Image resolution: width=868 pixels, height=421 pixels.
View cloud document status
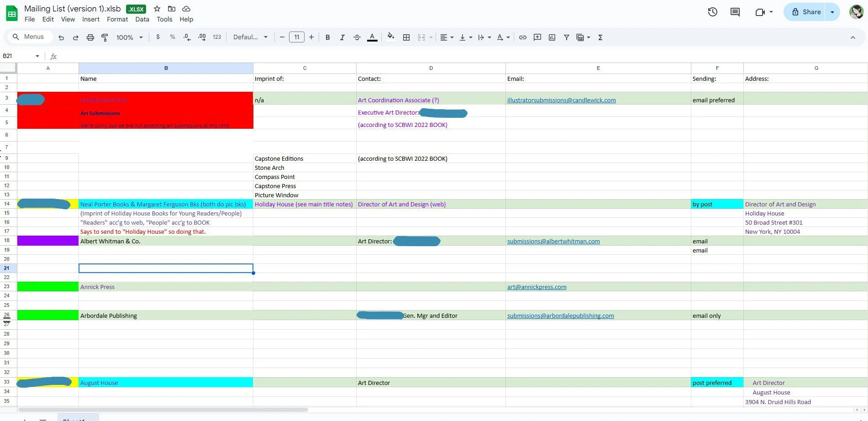coord(186,9)
